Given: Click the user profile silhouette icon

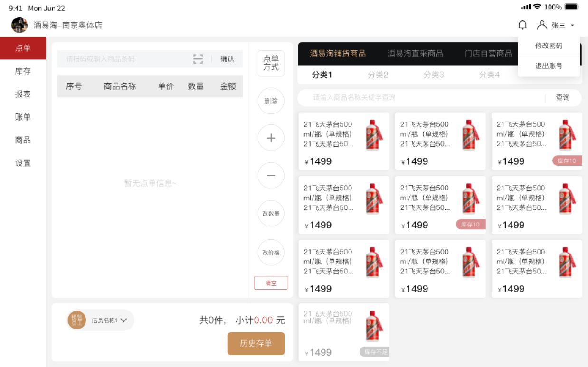Looking at the screenshot, I should tap(542, 25).
